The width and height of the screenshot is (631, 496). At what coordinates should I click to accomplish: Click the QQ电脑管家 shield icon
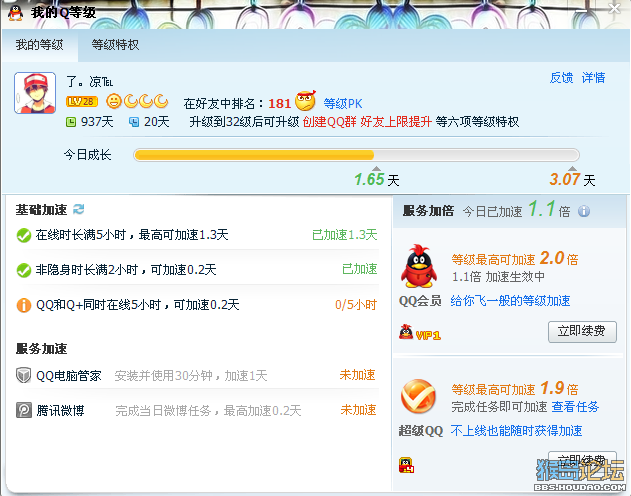pyautogui.click(x=23, y=375)
